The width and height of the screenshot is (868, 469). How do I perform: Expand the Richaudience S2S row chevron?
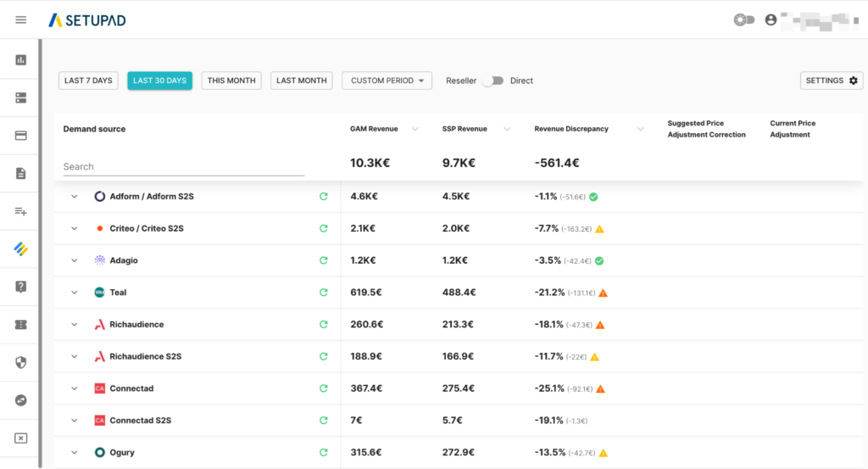(75, 356)
